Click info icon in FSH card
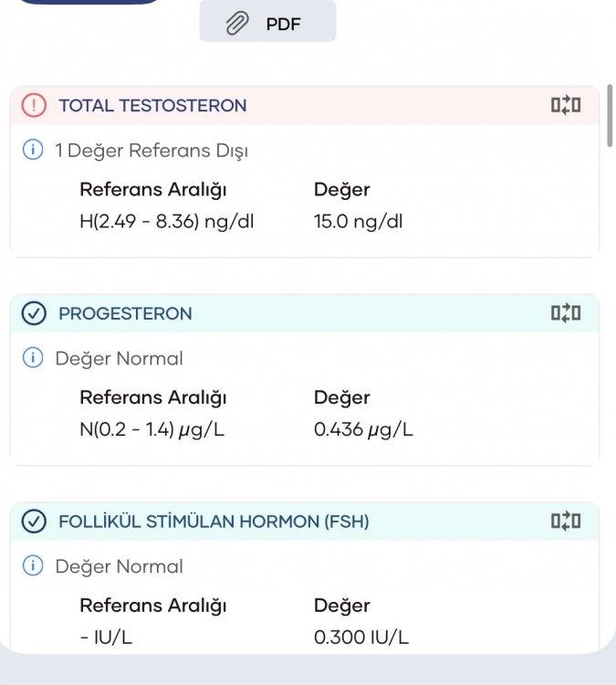The width and height of the screenshot is (616, 685). [33, 565]
